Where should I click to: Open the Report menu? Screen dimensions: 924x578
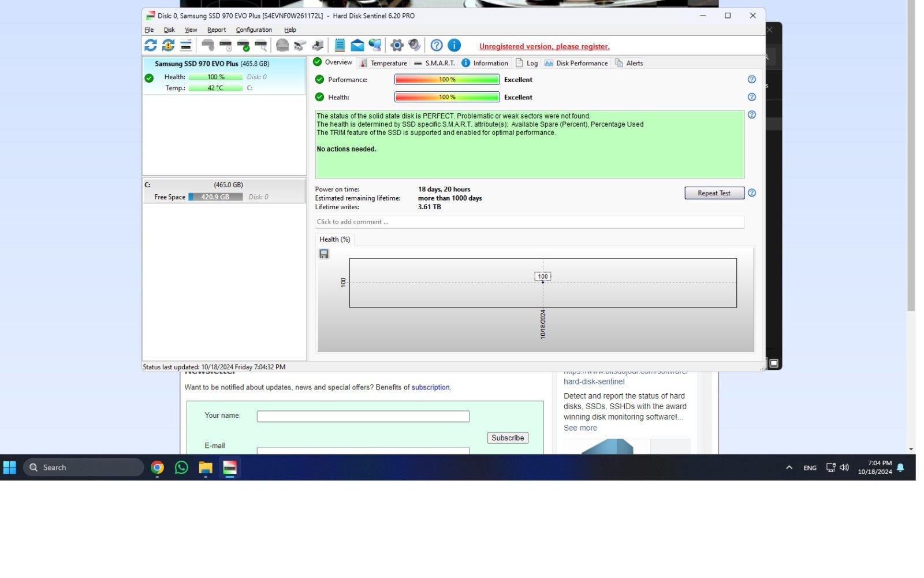point(217,30)
